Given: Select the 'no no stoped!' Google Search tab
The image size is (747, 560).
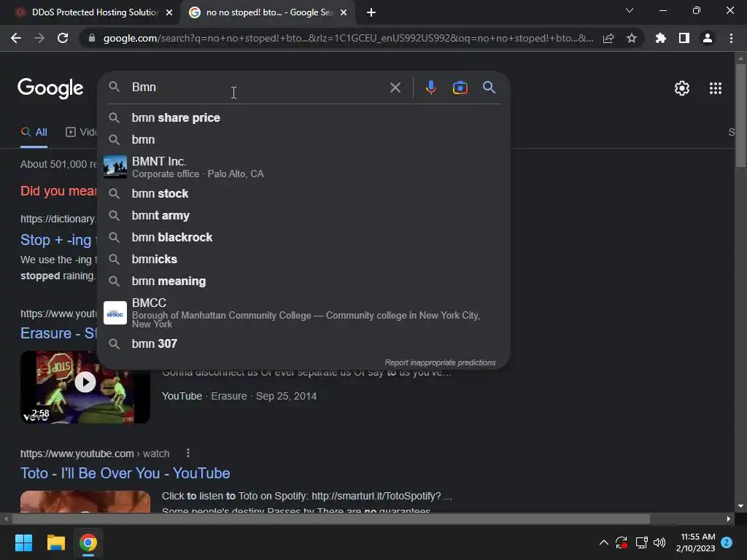Looking at the screenshot, I should pyautogui.click(x=267, y=12).
